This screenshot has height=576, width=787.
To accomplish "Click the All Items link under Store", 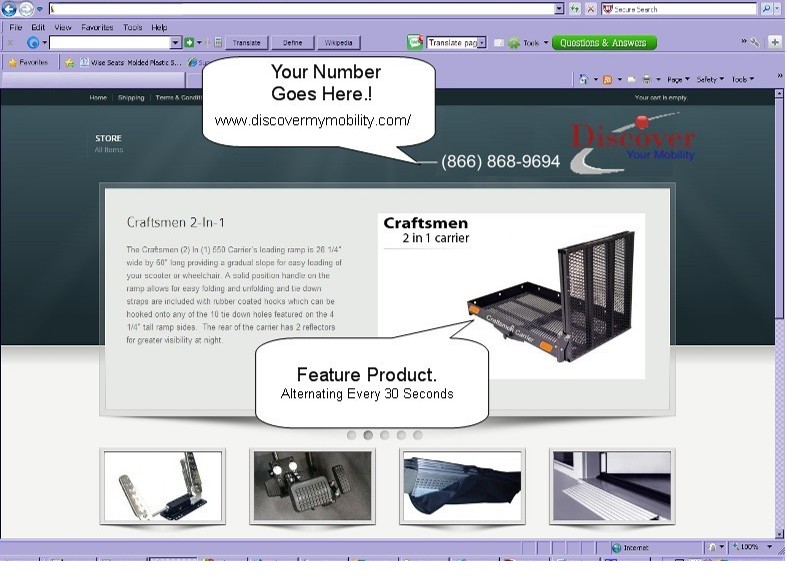I will click(109, 150).
